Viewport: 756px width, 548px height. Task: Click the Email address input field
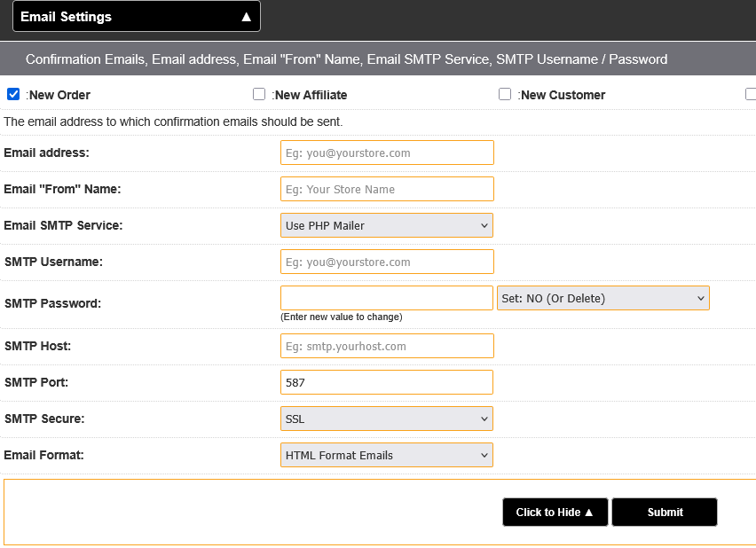[387, 153]
